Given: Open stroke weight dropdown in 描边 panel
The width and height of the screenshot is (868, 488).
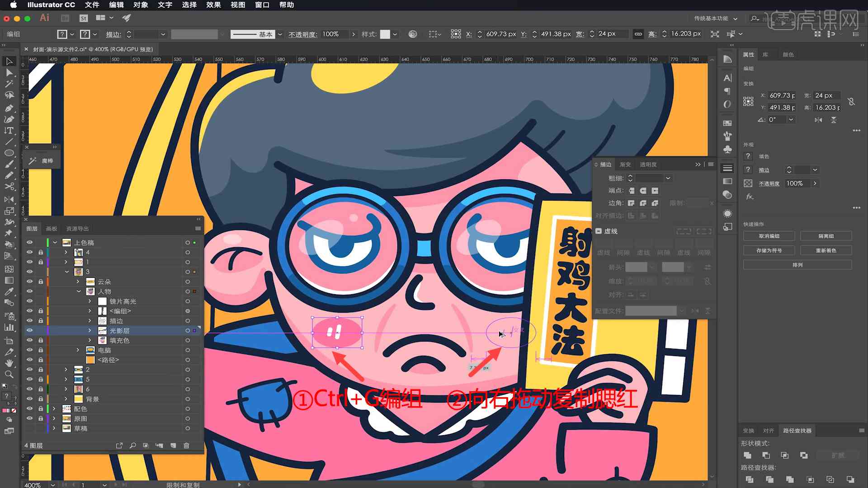Looking at the screenshot, I should tap(668, 178).
